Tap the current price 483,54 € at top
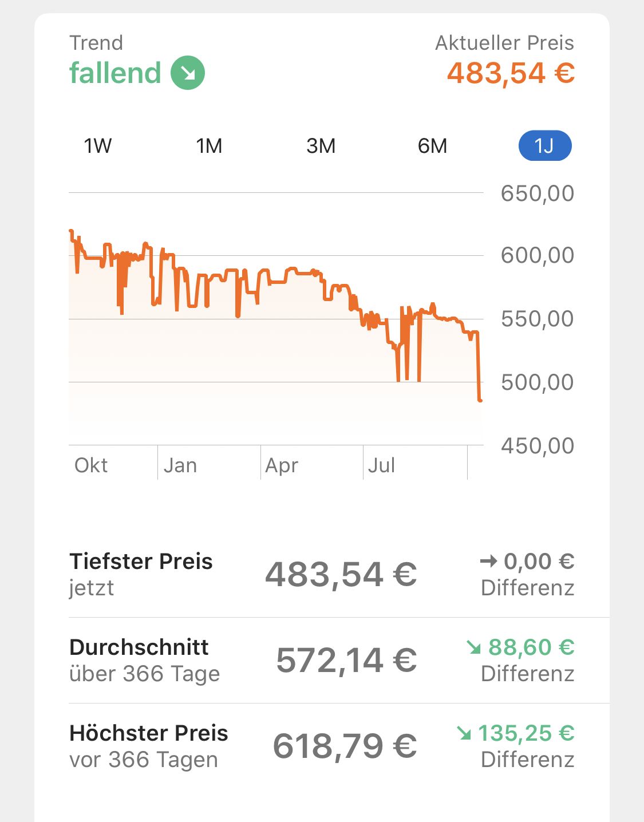Image resolution: width=644 pixels, height=822 pixels. pos(511,73)
